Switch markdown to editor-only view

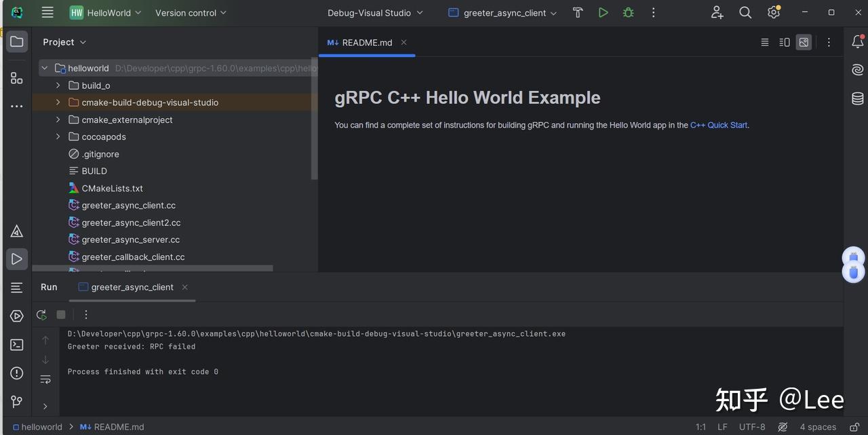765,42
